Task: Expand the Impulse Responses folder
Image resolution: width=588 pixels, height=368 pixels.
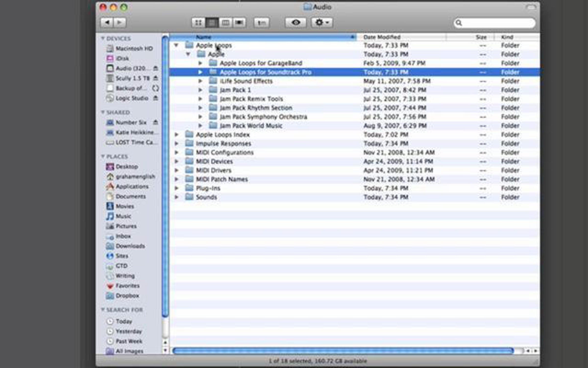Action: (x=176, y=144)
